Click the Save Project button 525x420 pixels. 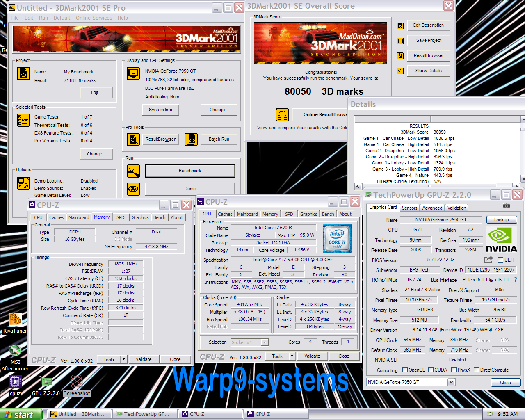[x=429, y=41]
